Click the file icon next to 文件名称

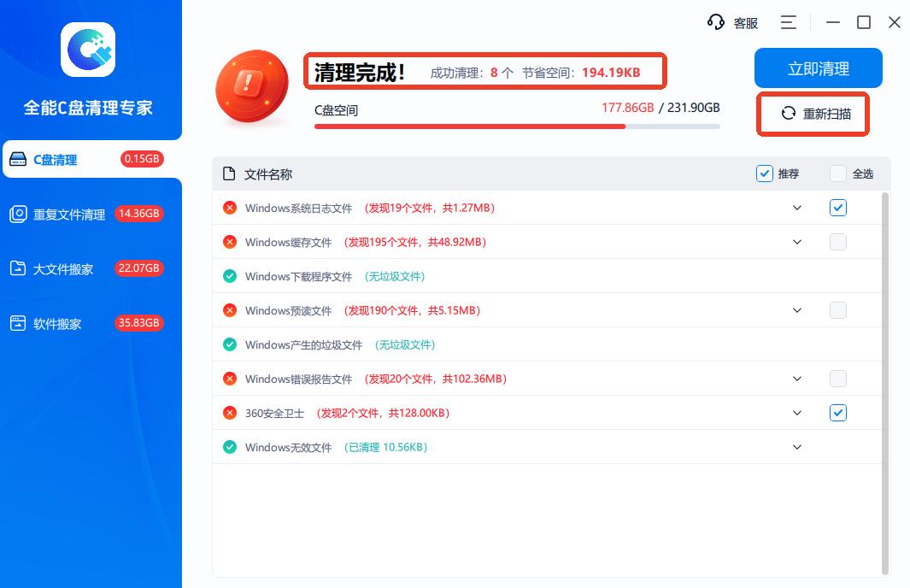click(229, 174)
